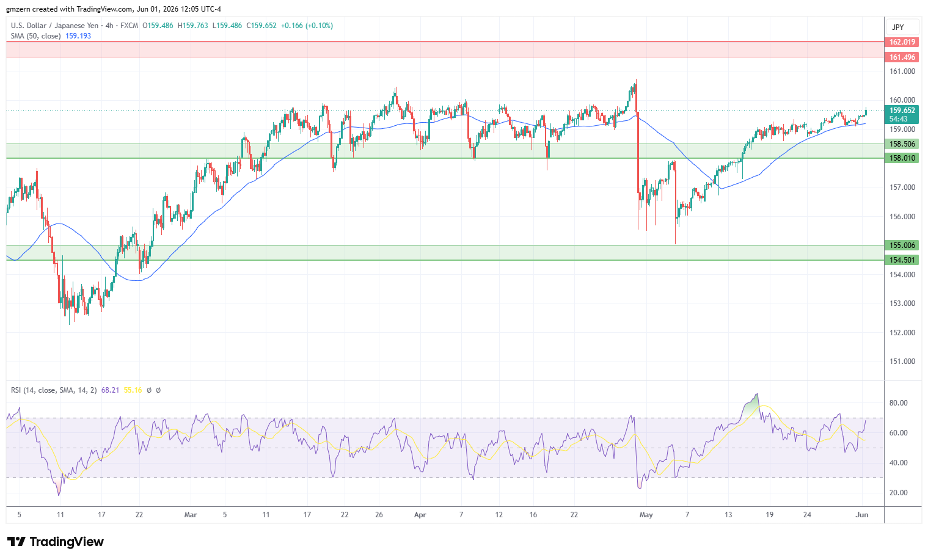Click the 13 date label on the time axis
The width and height of the screenshot is (928, 560).
728,515
